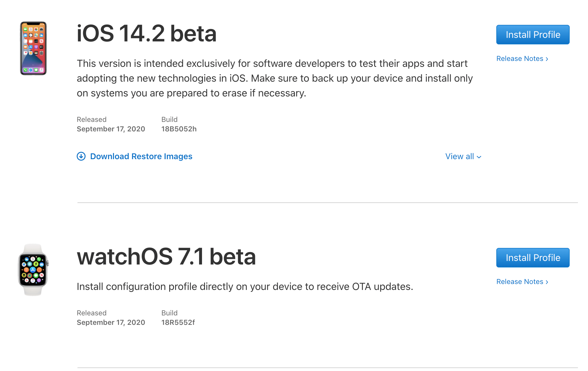The height and width of the screenshot is (371, 588).
Task: Open Release Notes for watchOS 7.1 beta
Action: click(x=522, y=282)
